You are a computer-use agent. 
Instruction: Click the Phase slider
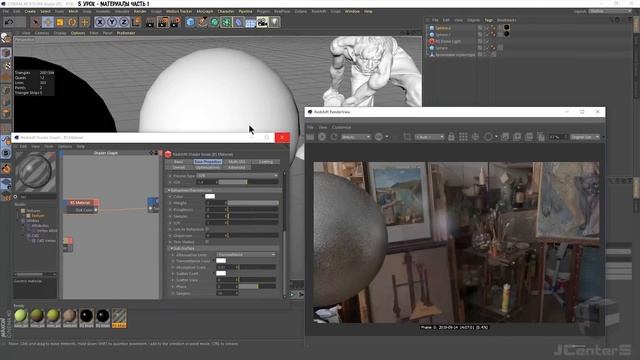pos(258,287)
